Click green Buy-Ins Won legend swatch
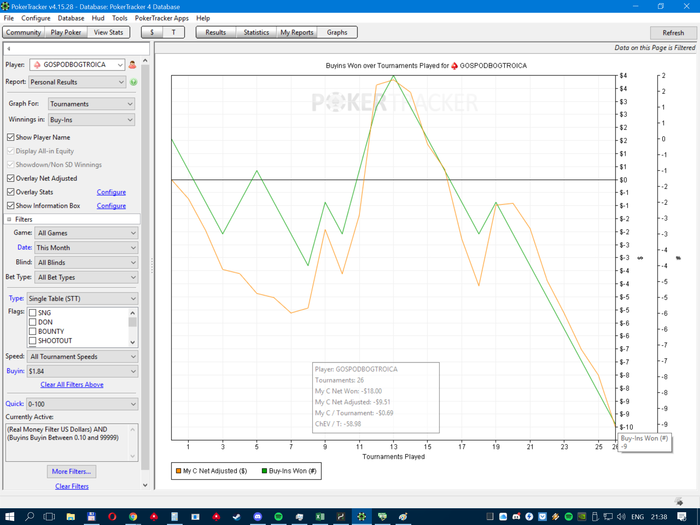 pyautogui.click(x=264, y=471)
